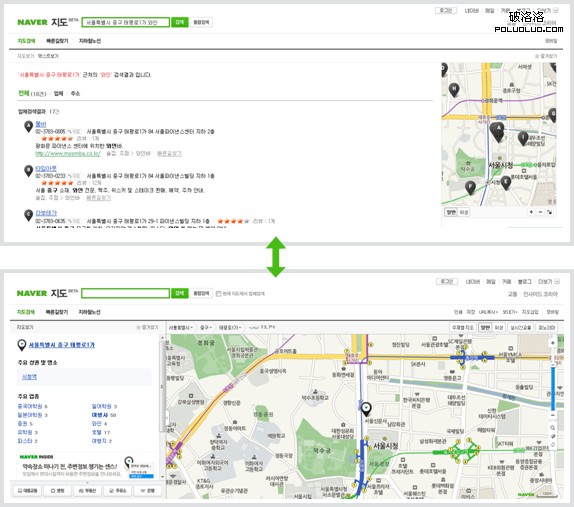The width and height of the screenshot is (574, 507).
Task: Zoom out with the mini map minus icon
Action: click(540, 212)
